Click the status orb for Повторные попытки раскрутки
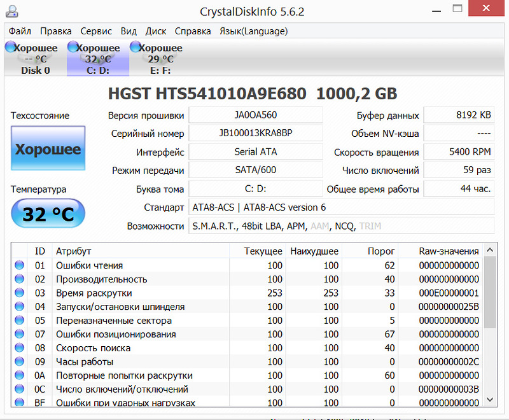Viewport: 509px width, 420px height. point(20,375)
